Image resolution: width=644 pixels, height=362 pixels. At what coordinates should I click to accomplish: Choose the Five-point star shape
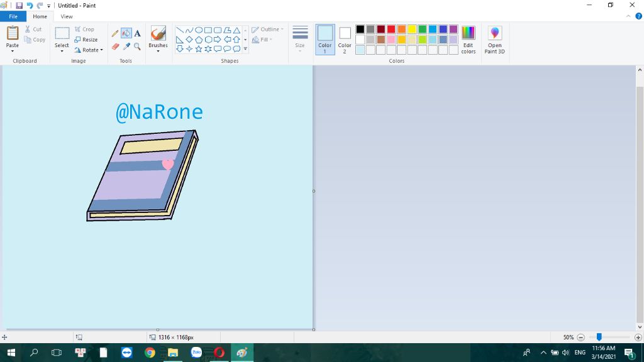coord(199,49)
